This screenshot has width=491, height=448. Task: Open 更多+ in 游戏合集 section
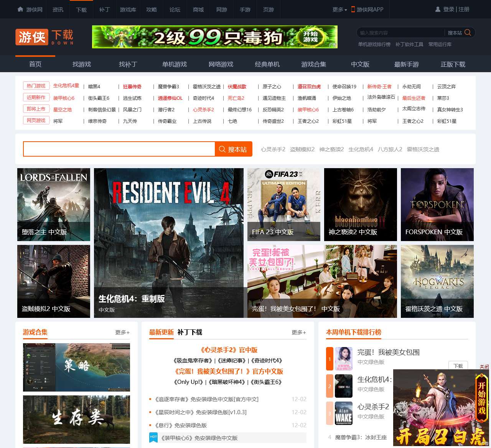coord(122,332)
